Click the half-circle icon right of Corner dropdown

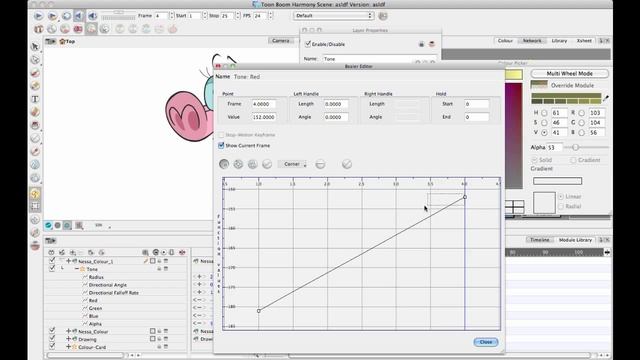coord(320,164)
